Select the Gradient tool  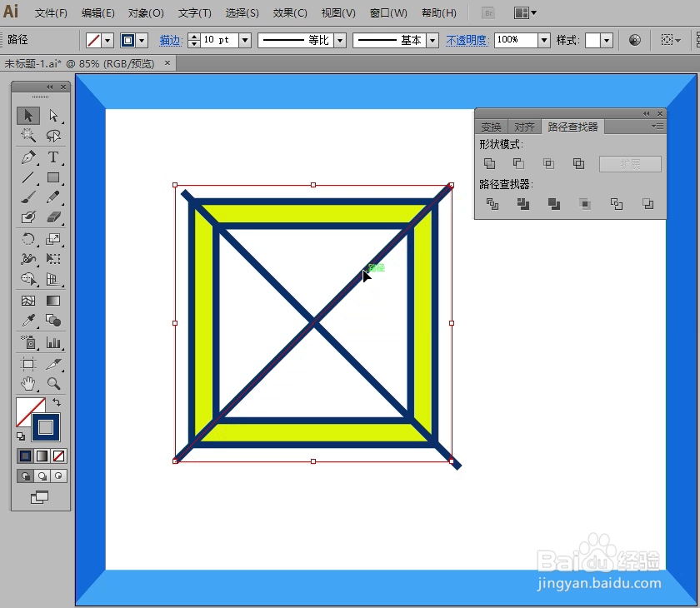tap(53, 301)
